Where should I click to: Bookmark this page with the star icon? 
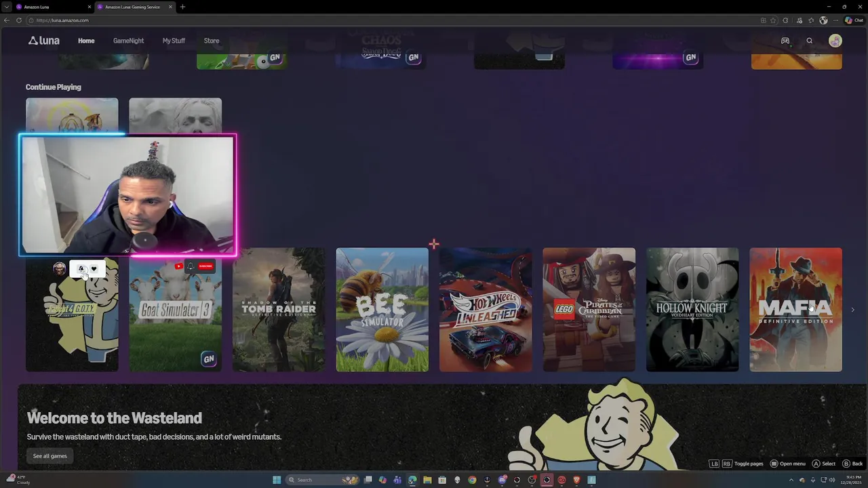click(x=773, y=20)
